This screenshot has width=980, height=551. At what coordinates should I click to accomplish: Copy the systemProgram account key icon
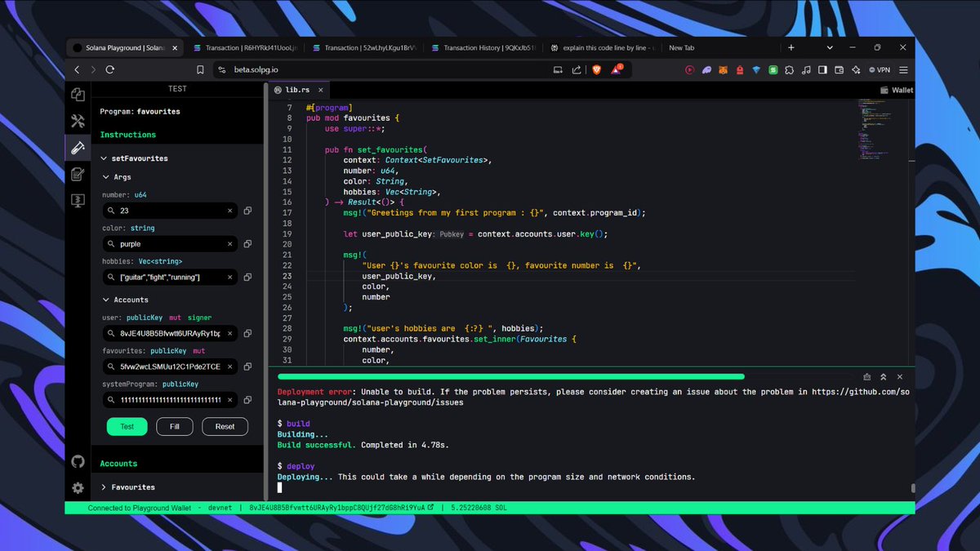(247, 400)
